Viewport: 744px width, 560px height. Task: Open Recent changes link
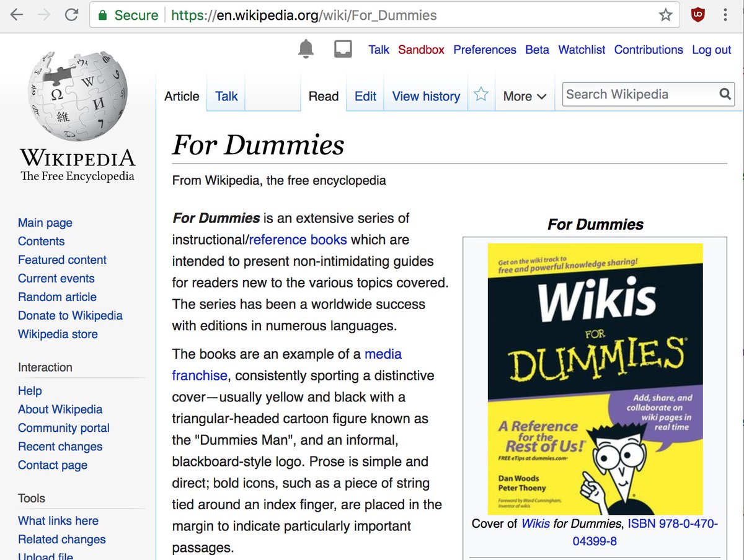pyautogui.click(x=60, y=447)
